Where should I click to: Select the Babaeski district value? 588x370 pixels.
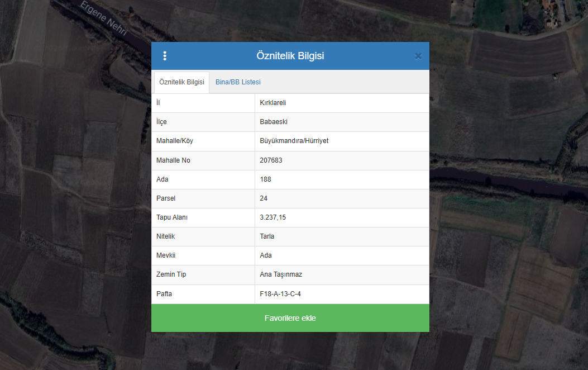click(274, 122)
